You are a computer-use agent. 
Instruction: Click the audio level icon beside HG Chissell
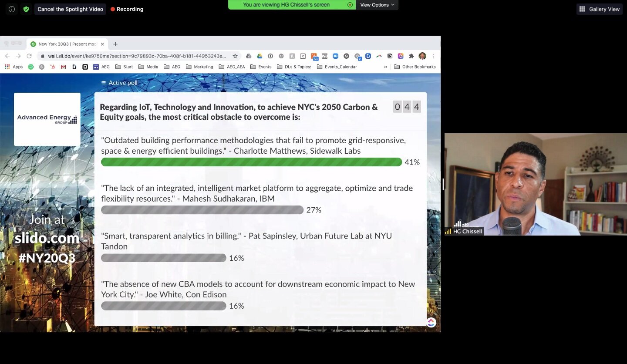pos(448,232)
